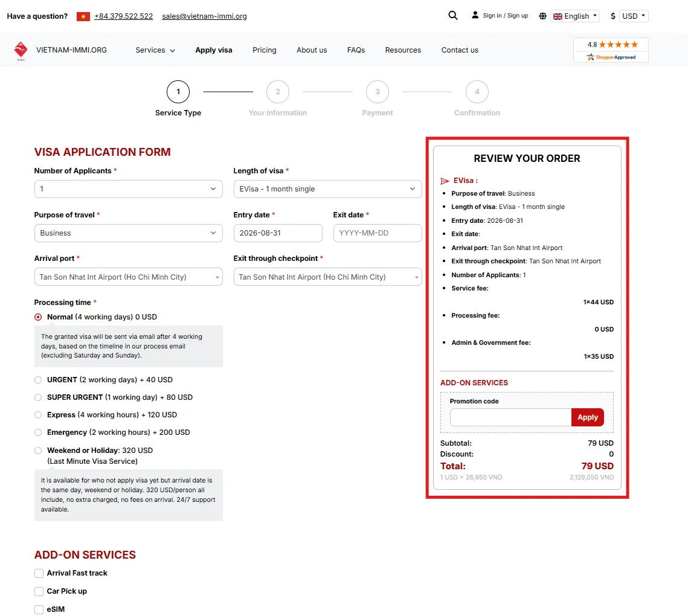Click the globe language icon
The image size is (688, 616).
pos(543,16)
